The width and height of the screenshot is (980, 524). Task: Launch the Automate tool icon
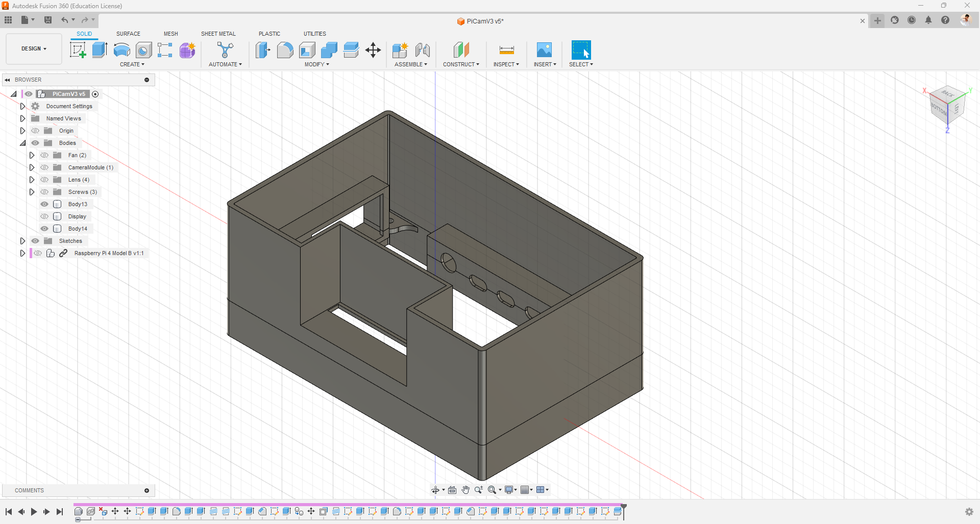coord(225,50)
